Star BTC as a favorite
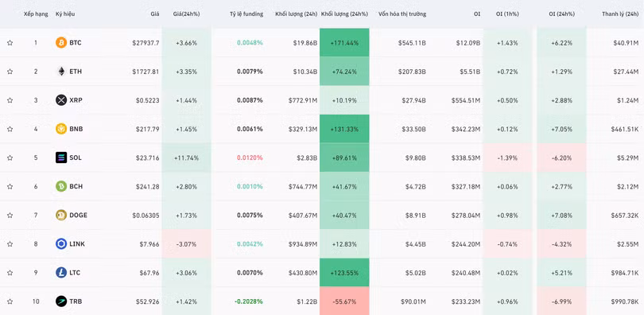 click(10, 43)
